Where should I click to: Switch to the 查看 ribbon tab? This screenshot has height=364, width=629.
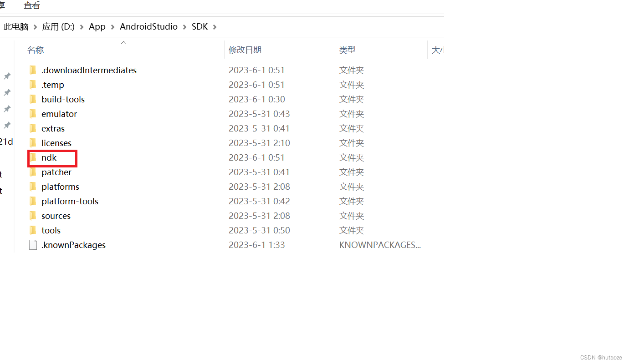pos(31,5)
